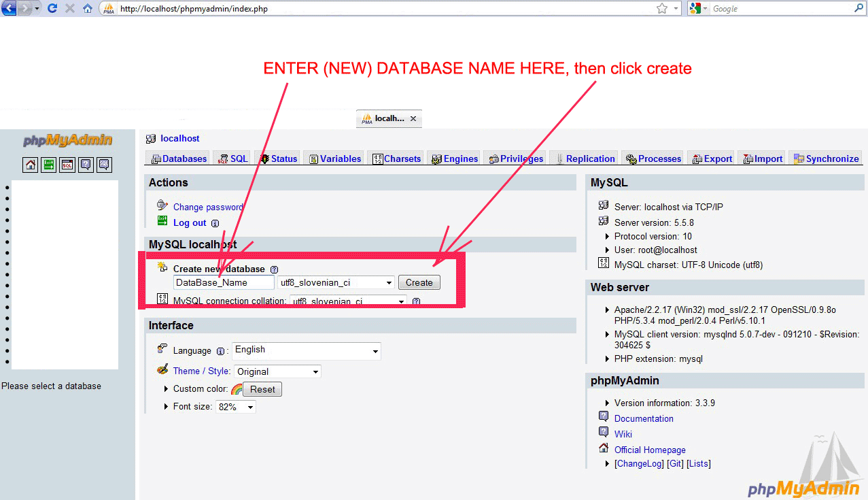
Task: Open the Status tab
Action: 278,159
